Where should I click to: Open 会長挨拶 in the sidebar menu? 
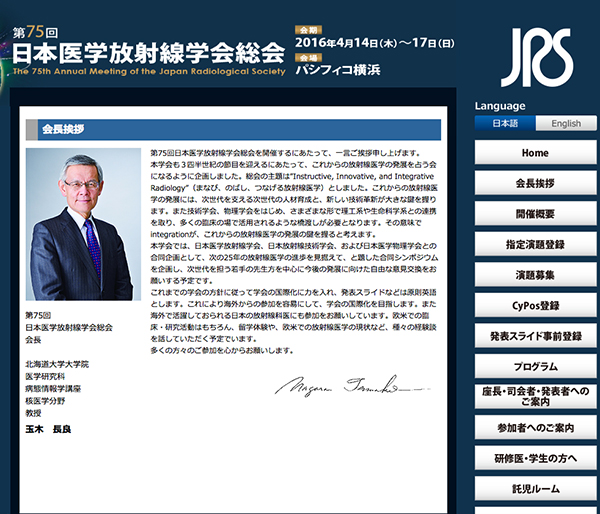[x=535, y=183]
